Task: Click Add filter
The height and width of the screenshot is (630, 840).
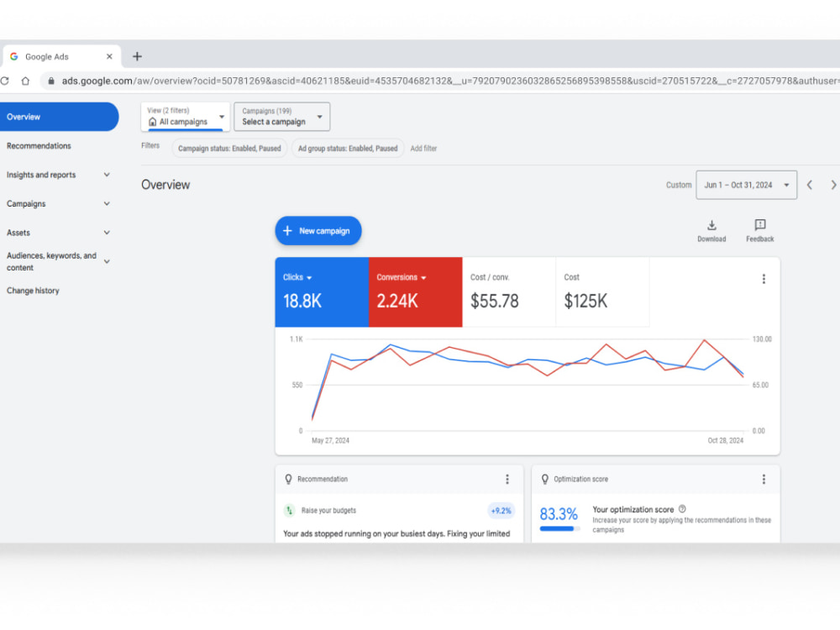Action: tap(423, 149)
